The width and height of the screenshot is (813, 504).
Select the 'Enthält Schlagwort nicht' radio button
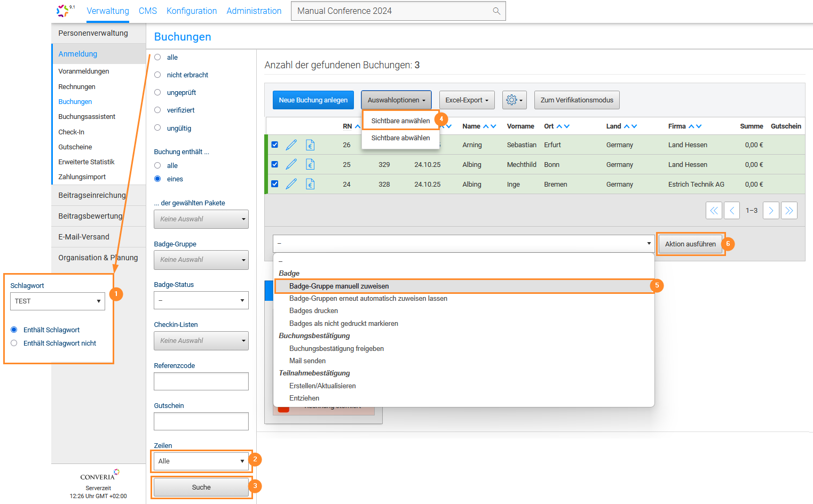click(x=14, y=343)
